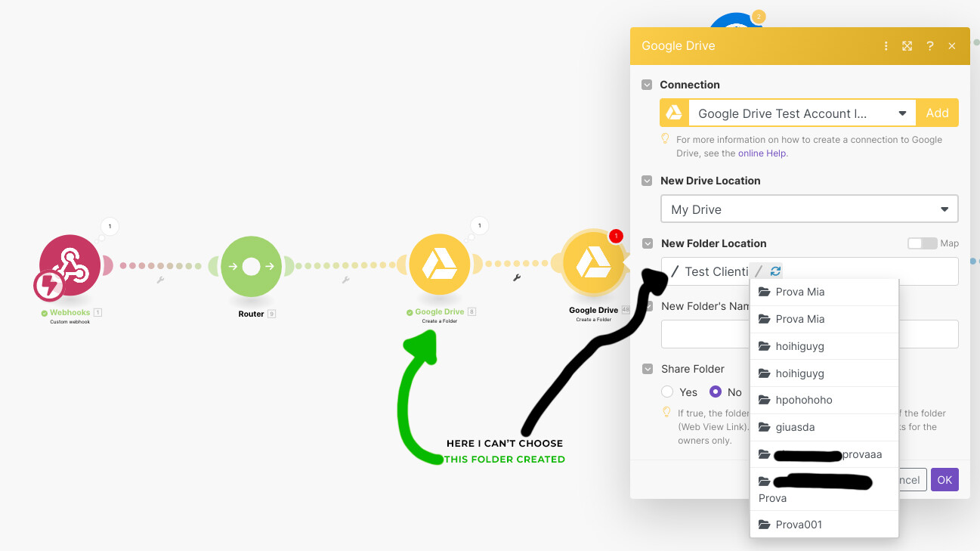Toggle the Map switch for New Folder Location

pos(922,243)
